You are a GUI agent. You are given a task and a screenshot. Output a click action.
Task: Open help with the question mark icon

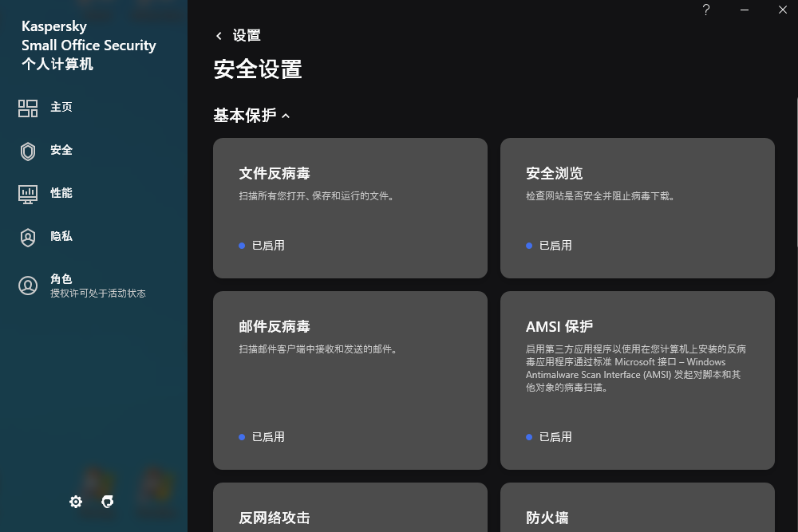[706, 10]
